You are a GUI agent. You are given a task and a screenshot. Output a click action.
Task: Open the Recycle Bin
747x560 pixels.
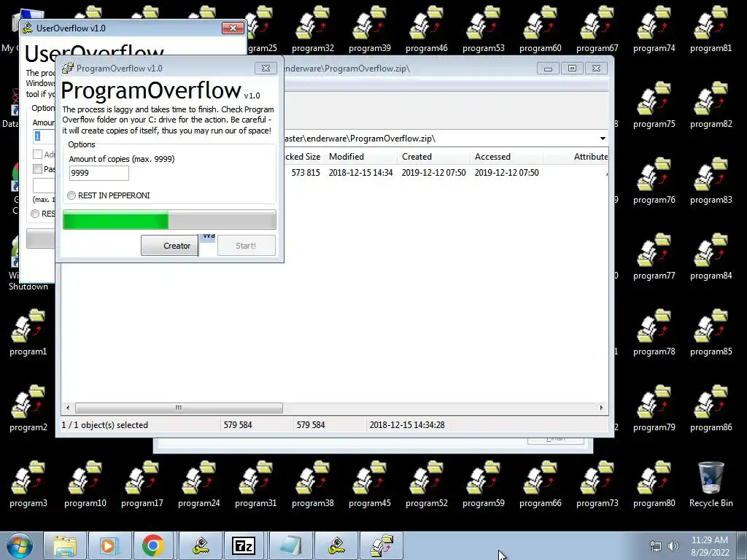711,484
